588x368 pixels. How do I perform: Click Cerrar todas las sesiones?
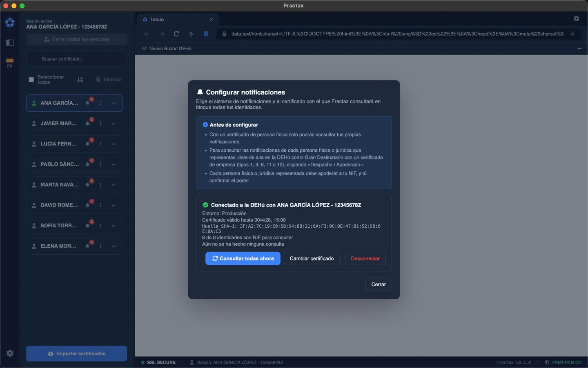click(x=77, y=39)
